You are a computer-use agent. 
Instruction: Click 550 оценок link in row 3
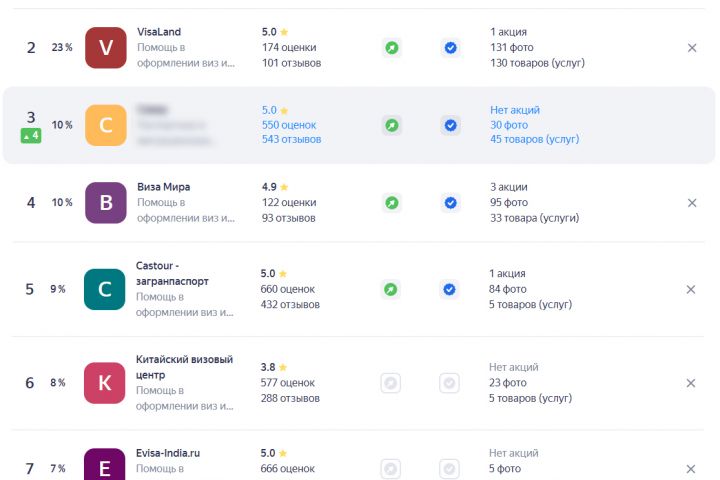288,125
